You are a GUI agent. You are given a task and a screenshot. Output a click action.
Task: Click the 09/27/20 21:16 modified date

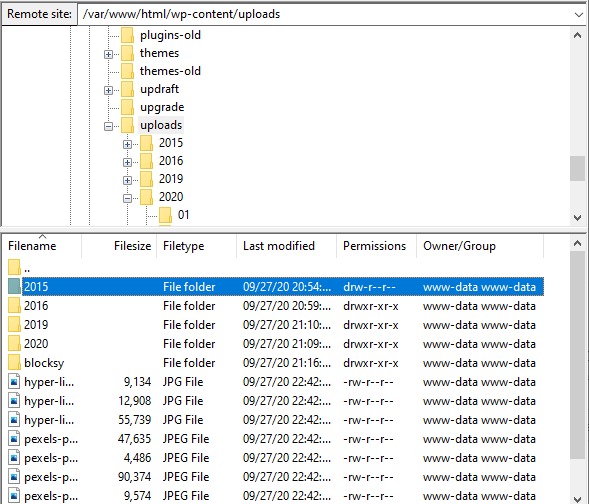coord(287,363)
